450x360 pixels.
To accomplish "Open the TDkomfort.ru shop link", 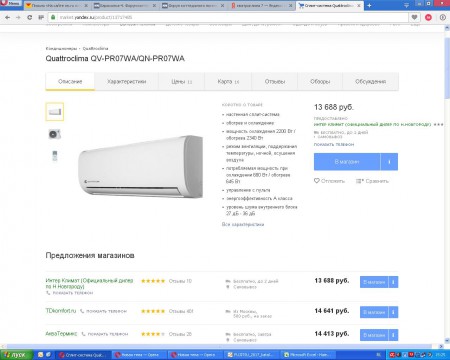I will coord(61,311).
